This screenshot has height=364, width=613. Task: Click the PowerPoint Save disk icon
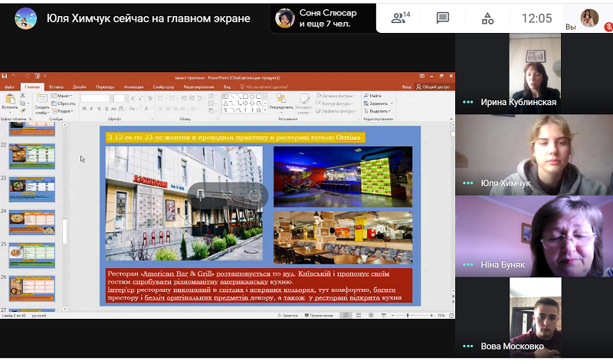click(x=5, y=76)
